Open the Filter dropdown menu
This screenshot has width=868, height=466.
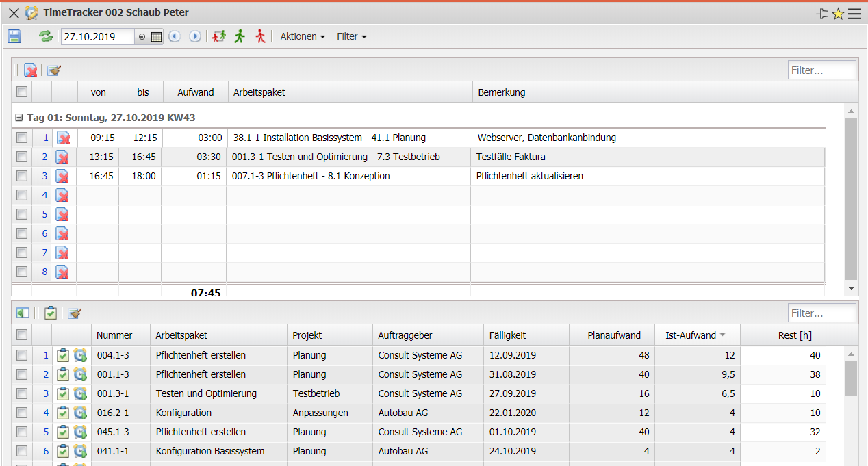coord(352,37)
